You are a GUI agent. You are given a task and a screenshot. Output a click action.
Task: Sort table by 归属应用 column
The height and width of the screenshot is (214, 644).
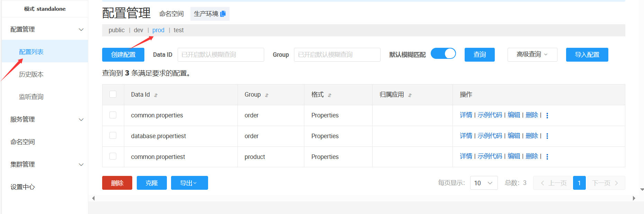click(x=410, y=95)
